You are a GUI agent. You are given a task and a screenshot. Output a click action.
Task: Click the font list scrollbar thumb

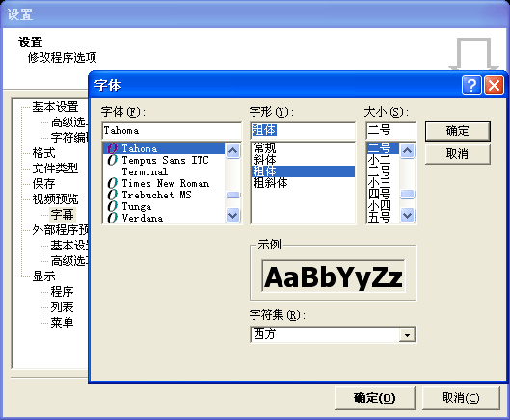coord(233,195)
